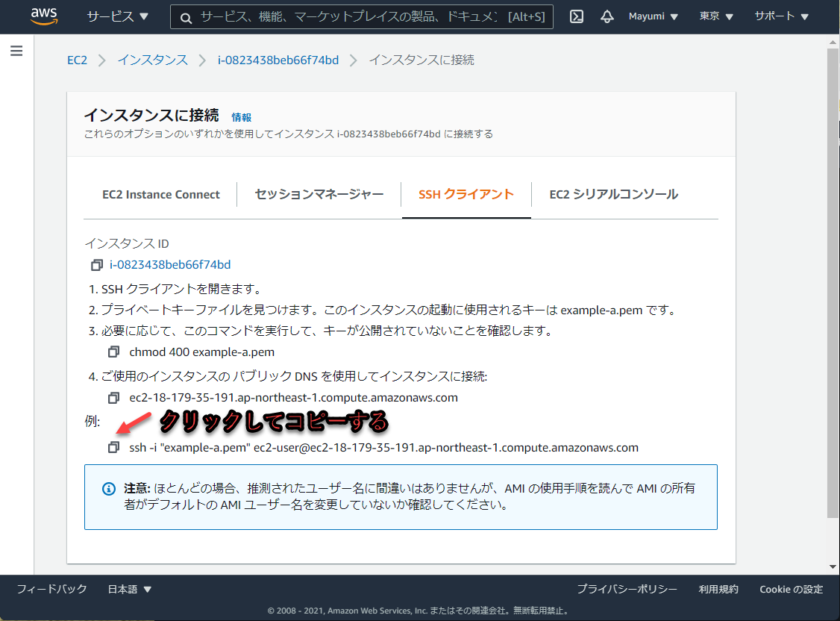Open the notifications bell
840x621 pixels.
(607, 16)
